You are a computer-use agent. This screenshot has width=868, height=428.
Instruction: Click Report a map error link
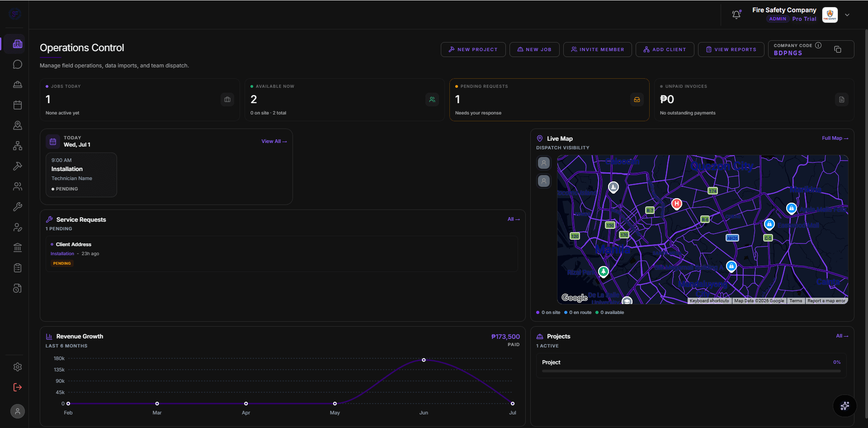click(826, 301)
